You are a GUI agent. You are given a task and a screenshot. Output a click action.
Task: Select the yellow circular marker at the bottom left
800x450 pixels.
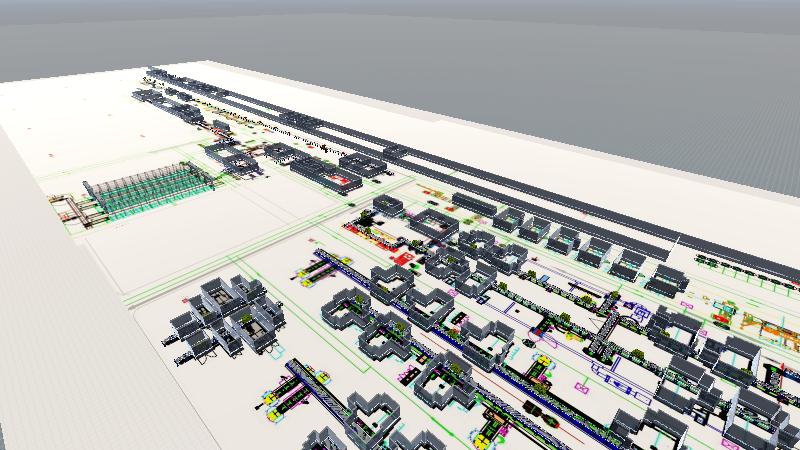tap(272, 405)
